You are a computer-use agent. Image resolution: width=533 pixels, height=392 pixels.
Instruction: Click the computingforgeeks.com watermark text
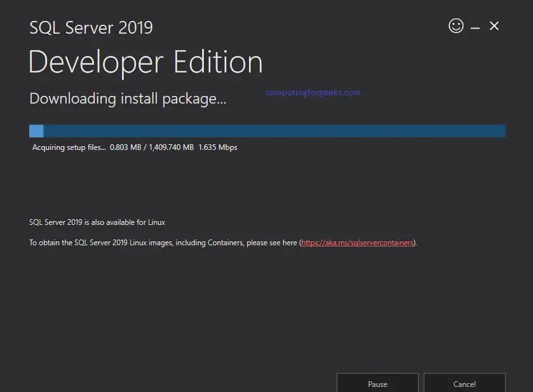(313, 91)
